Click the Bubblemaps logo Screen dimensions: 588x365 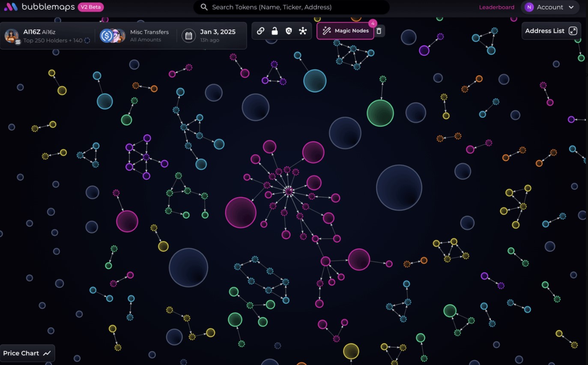[39, 7]
